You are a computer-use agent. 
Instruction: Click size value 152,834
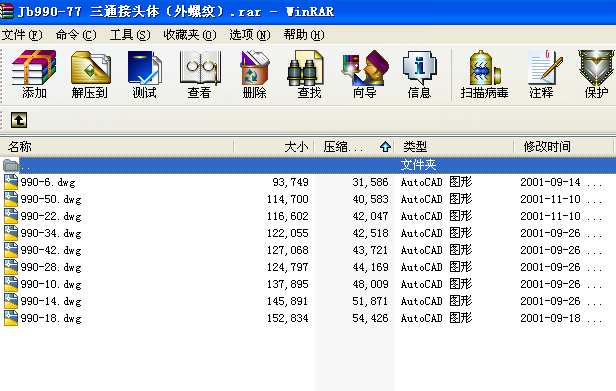click(x=288, y=318)
